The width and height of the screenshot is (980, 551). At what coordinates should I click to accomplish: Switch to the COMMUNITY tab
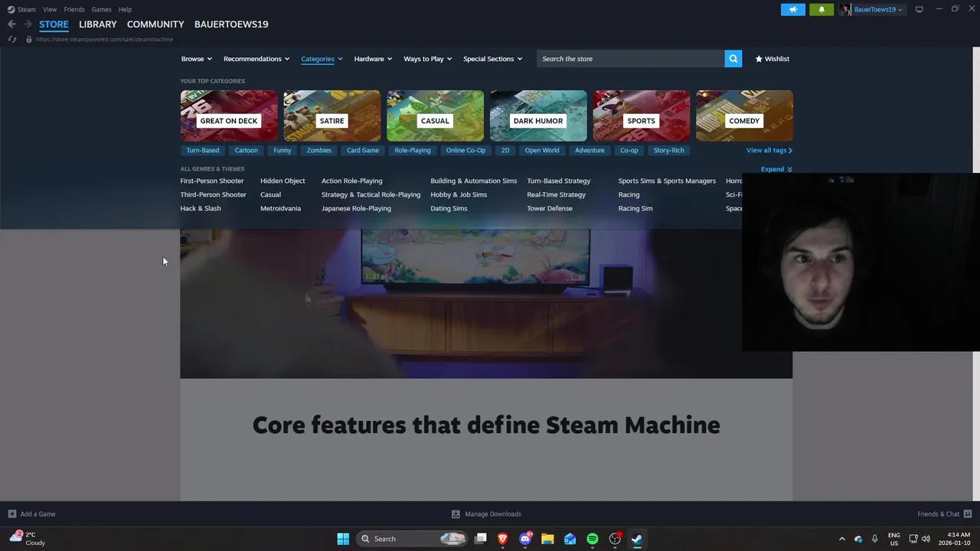click(155, 24)
